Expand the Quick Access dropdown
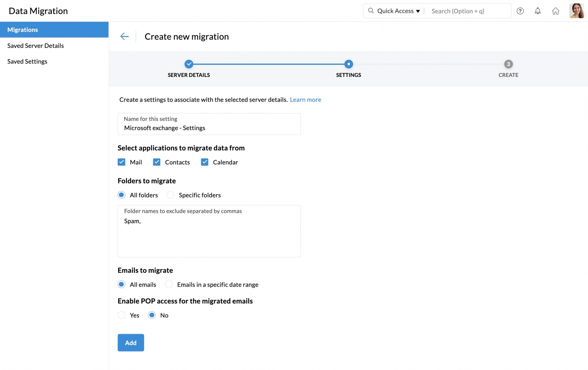 (398, 11)
